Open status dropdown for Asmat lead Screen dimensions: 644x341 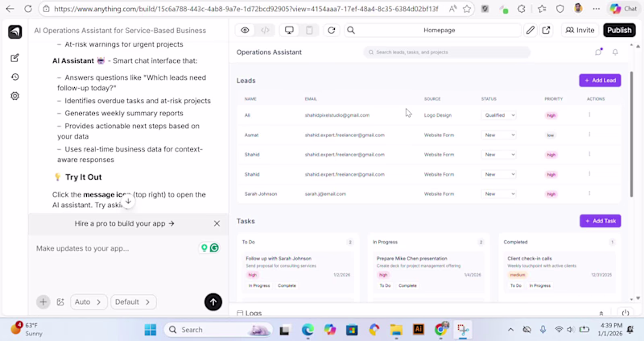click(x=499, y=135)
